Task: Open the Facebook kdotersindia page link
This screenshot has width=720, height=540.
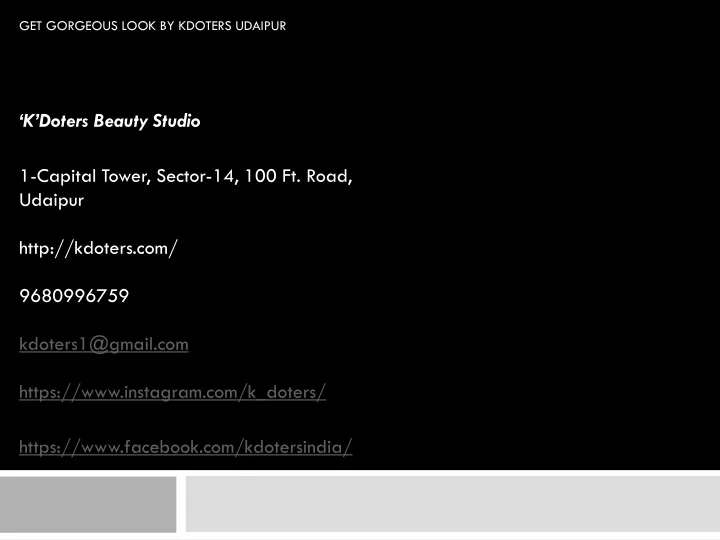Action: click(186, 447)
